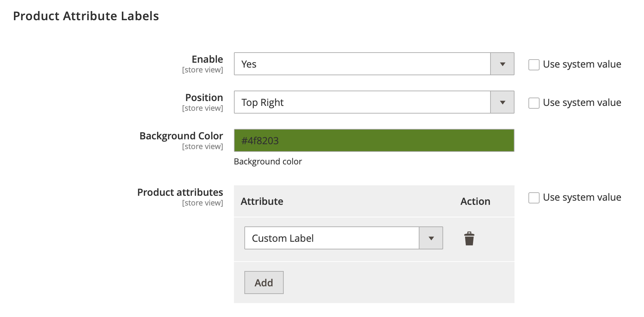Click the green #4f8203 background color field
The width and height of the screenshot is (644, 317).
[x=374, y=141]
